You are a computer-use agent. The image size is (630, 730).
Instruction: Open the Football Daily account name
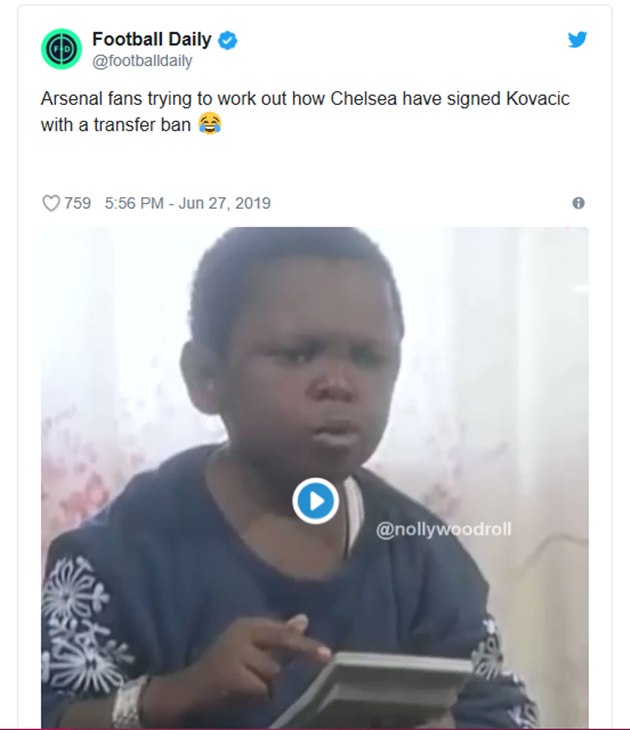coord(152,40)
